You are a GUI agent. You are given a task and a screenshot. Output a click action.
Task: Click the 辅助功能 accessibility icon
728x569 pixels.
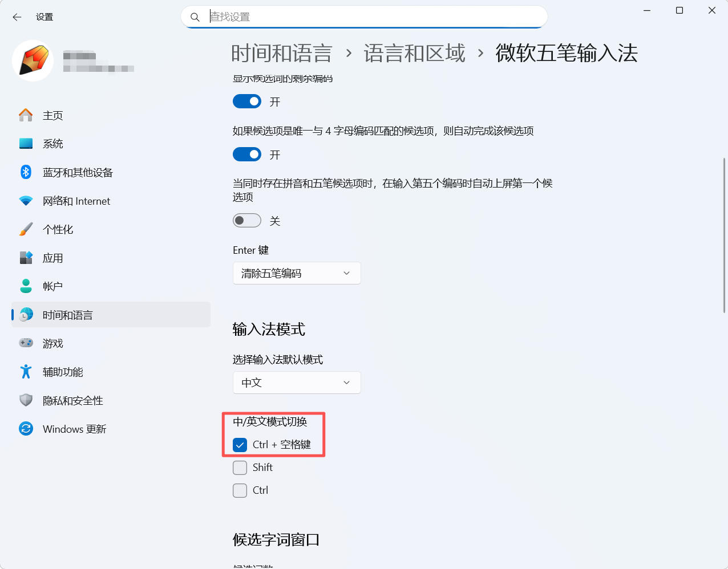tap(26, 372)
